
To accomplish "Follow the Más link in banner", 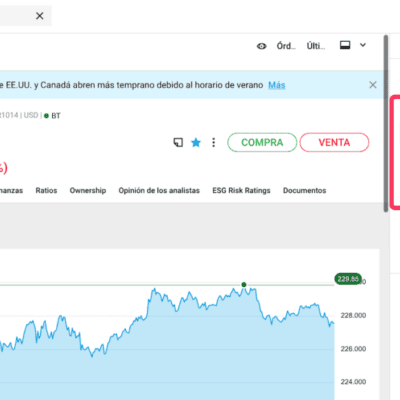I will tap(277, 85).
